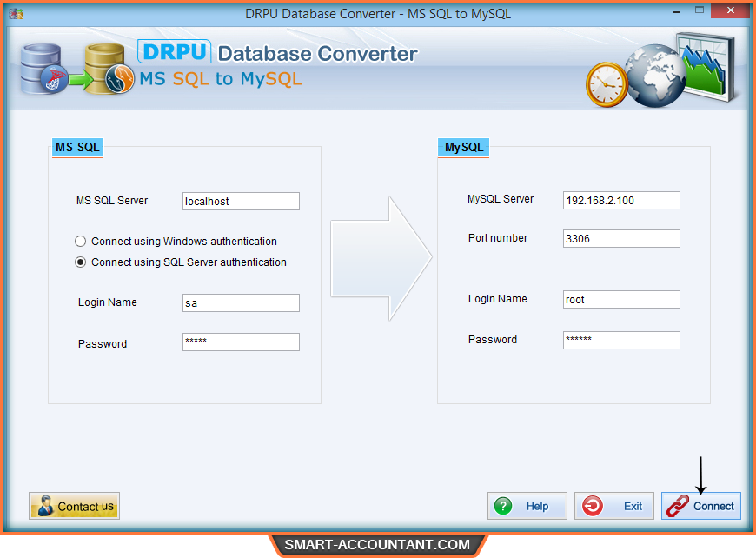The image size is (756, 558).
Task: Click the "MS SQL to MySQL" subtitle
Action: [x=221, y=78]
